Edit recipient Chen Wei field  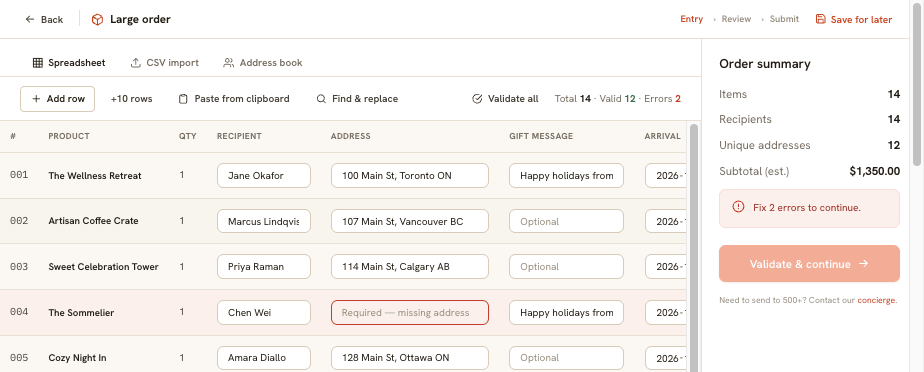coord(264,312)
